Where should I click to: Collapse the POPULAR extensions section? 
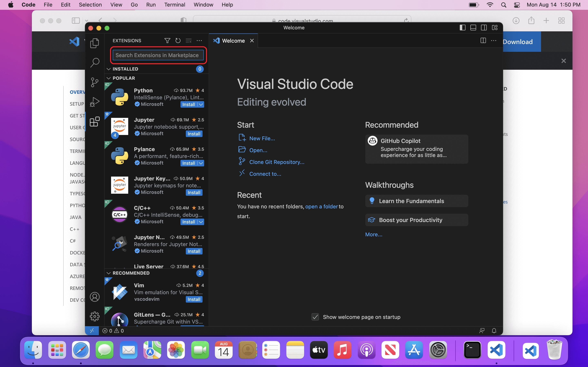[x=109, y=78]
